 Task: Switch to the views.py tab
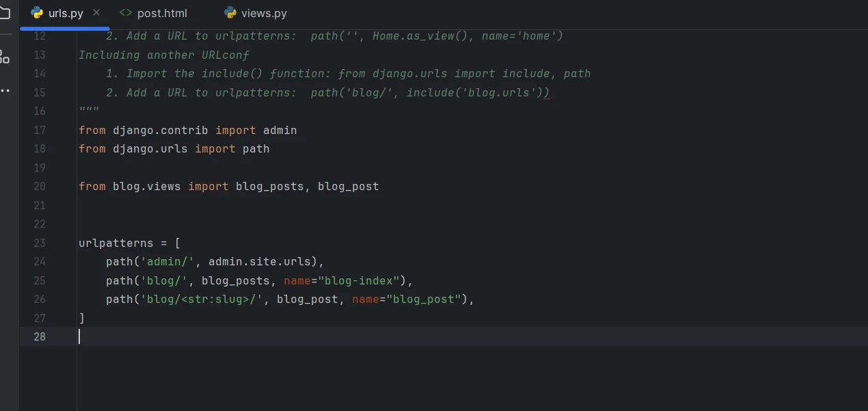[x=263, y=14]
